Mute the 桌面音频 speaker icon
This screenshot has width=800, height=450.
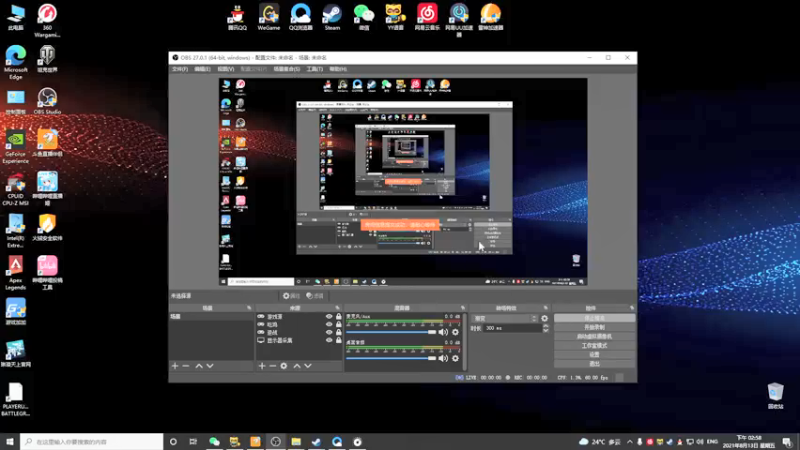point(443,358)
